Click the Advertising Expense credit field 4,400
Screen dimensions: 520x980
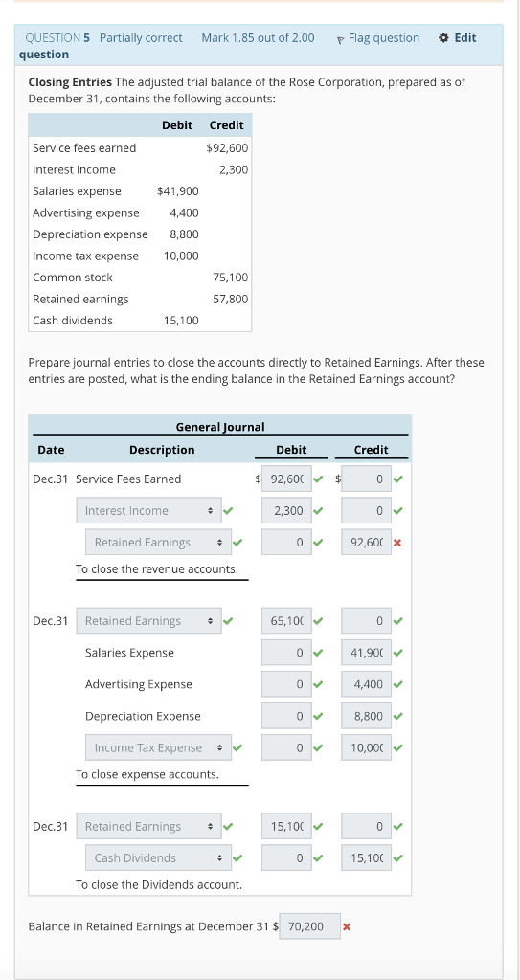pos(366,684)
